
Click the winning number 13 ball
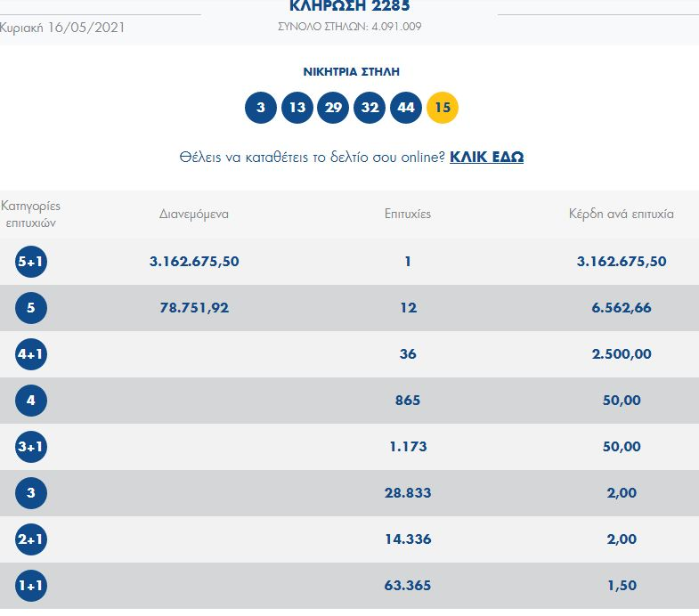297,108
